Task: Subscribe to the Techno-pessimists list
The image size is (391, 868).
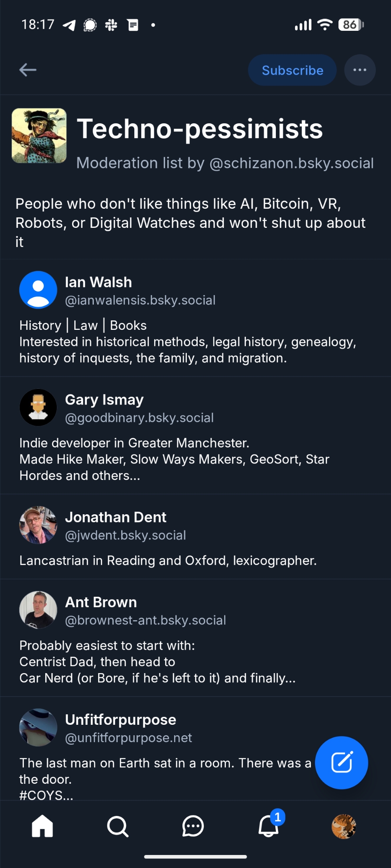Action: [x=292, y=70]
